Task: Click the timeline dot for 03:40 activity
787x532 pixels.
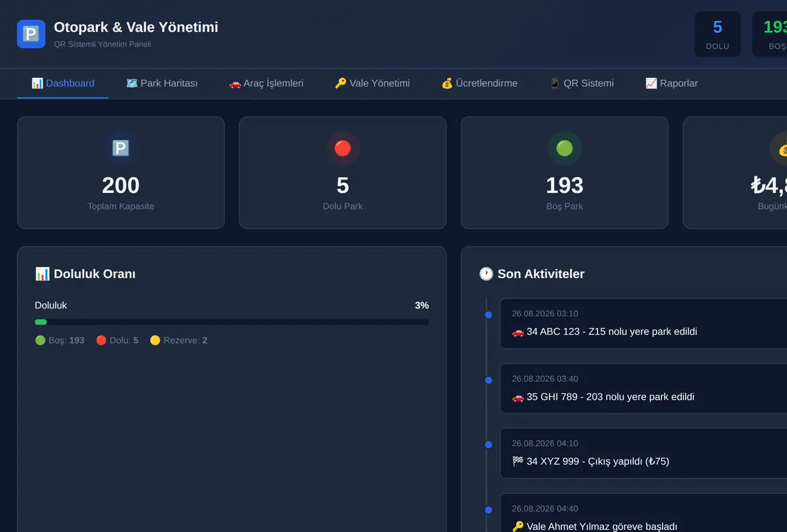Action: (488, 380)
